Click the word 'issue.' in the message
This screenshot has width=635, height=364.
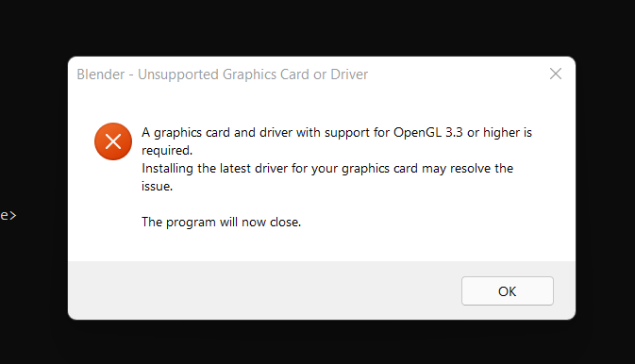click(x=158, y=187)
